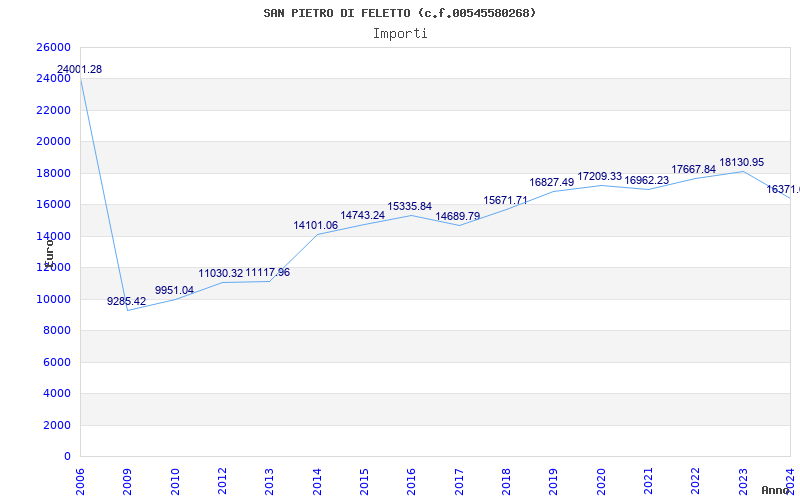Click the x-axis year 2010
The height and width of the screenshot is (500, 800).
[x=174, y=482]
